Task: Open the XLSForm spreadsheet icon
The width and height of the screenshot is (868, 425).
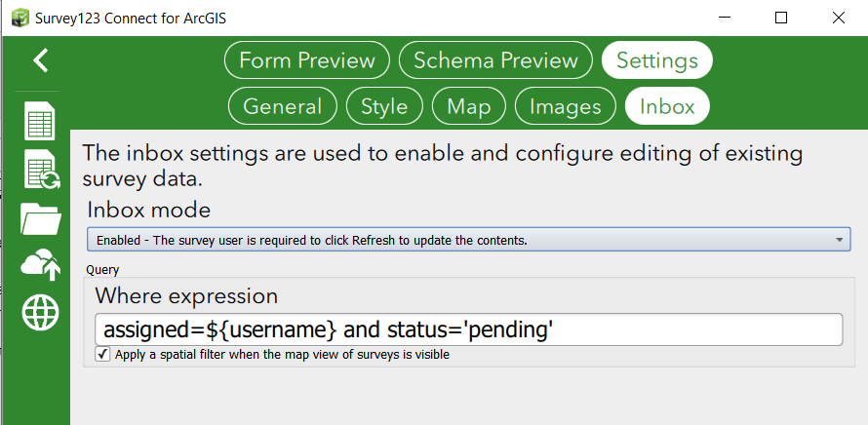Action: pos(40,122)
